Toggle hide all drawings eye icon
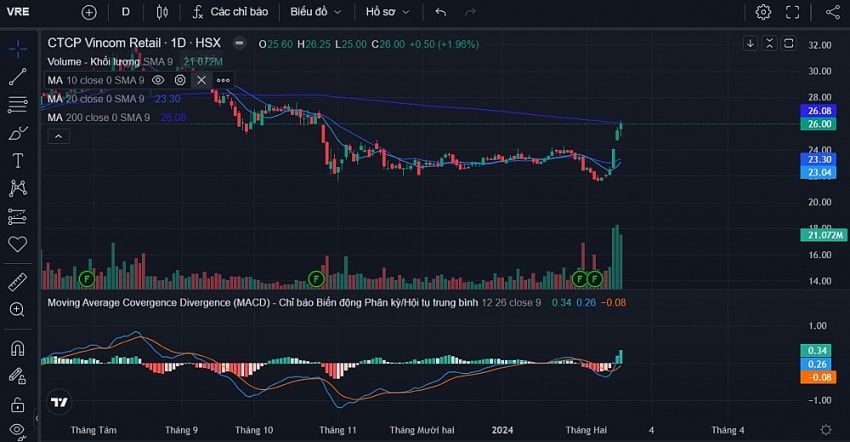The width and height of the screenshot is (850, 442). pos(17,430)
